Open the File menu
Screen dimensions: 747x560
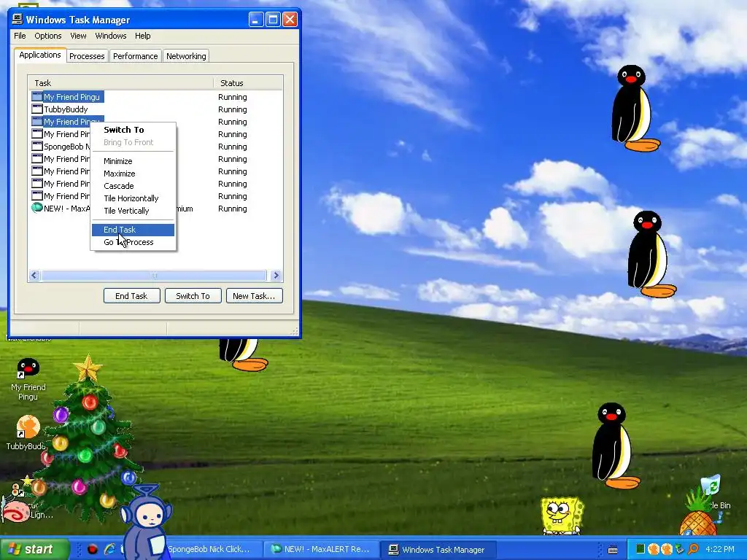(x=20, y=36)
